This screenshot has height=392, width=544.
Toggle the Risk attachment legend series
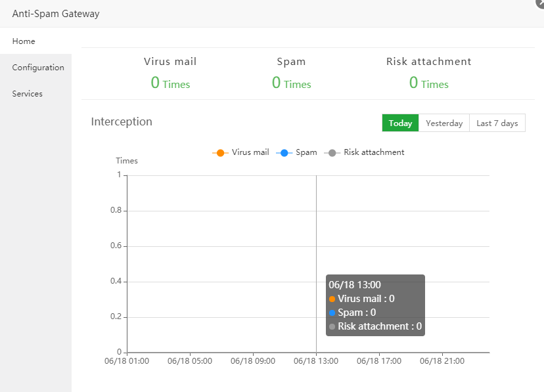[x=365, y=152]
